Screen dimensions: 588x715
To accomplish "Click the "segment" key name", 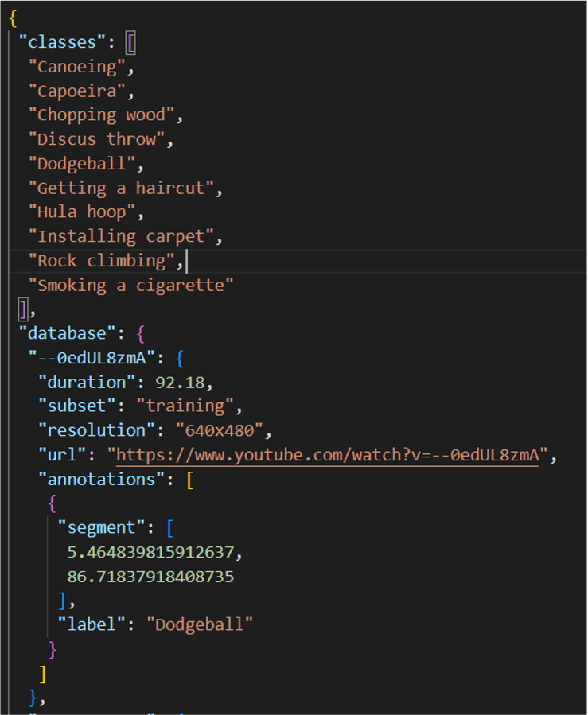I will click(102, 527).
